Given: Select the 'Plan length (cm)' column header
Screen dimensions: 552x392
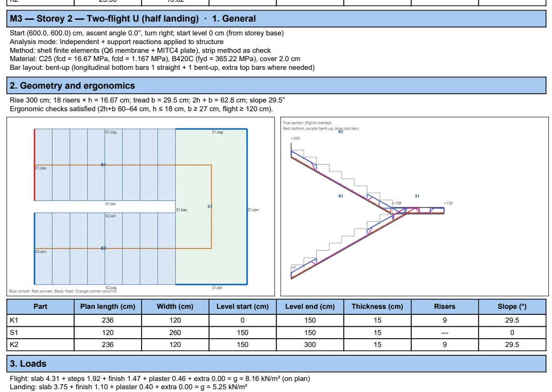Looking at the screenshot, I should (108, 307).
